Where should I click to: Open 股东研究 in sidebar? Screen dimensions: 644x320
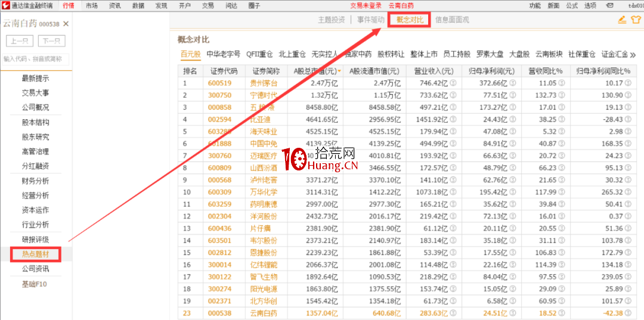[x=35, y=137]
